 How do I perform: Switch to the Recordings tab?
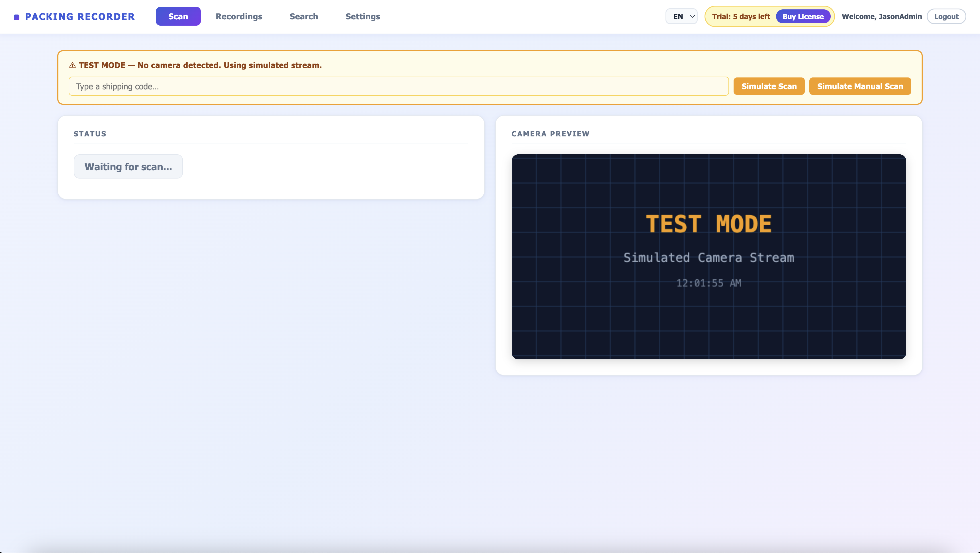click(239, 16)
